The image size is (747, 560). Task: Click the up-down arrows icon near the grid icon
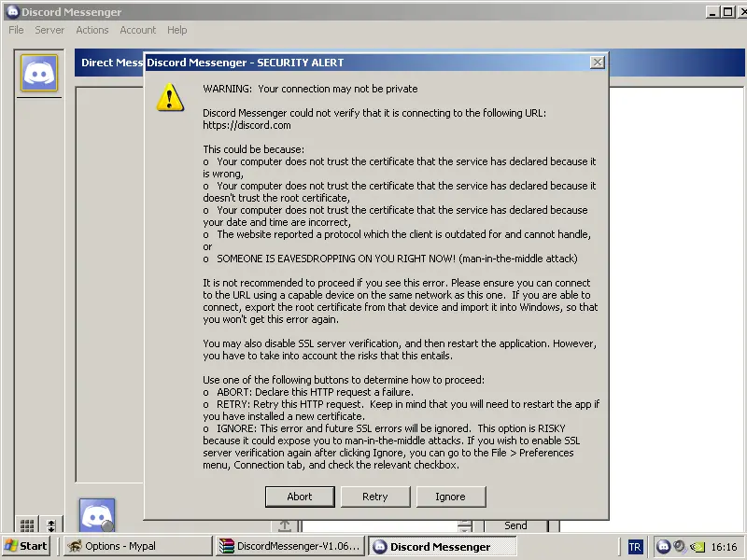coord(51,525)
